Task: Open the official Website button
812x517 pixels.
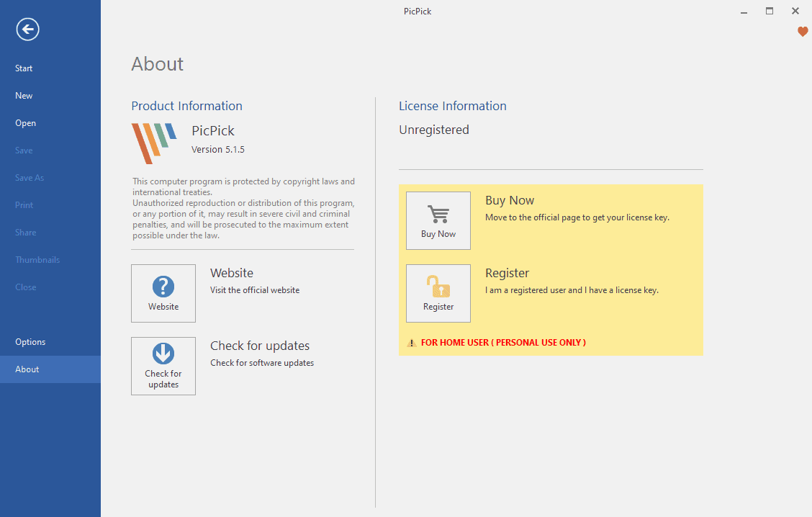Action: [x=163, y=293]
